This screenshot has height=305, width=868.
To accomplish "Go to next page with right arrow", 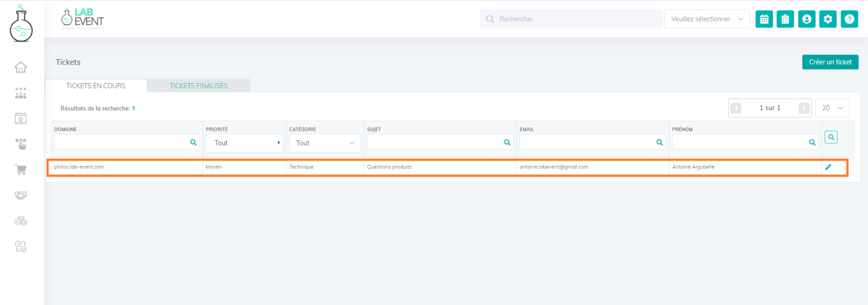I will tap(804, 108).
